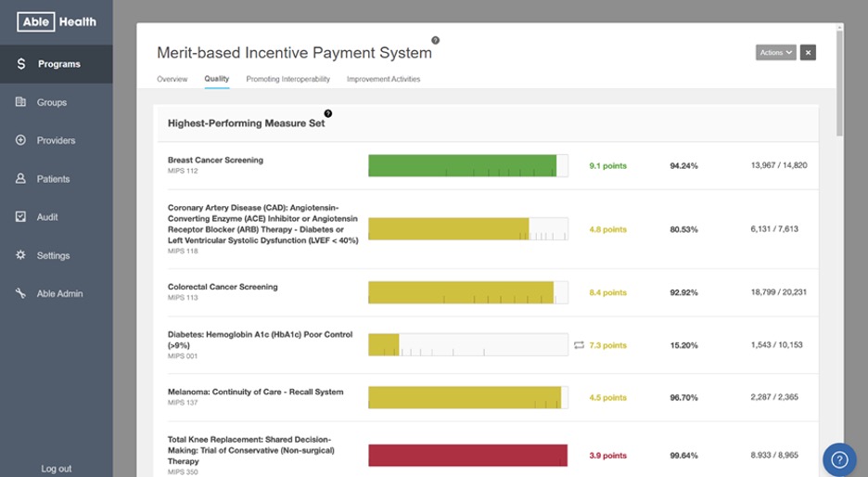Screen dimensions: 868x477
Task: Click the 9.1 points score
Action: pyautogui.click(x=607, y=165)
